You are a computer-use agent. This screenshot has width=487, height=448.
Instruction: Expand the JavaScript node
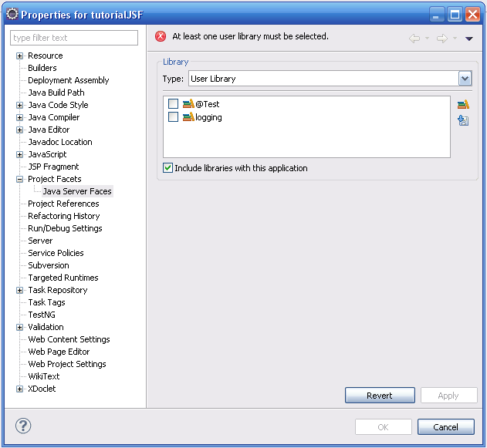(x=19, y=154)
